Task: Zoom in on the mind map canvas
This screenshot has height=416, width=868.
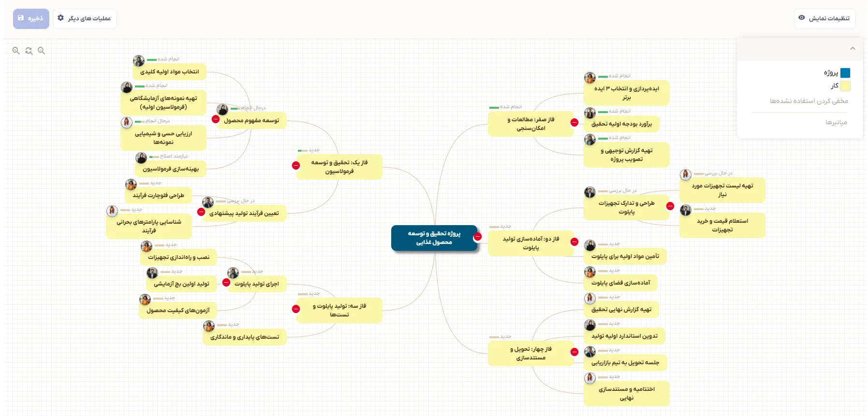Action: click(16, 51)
